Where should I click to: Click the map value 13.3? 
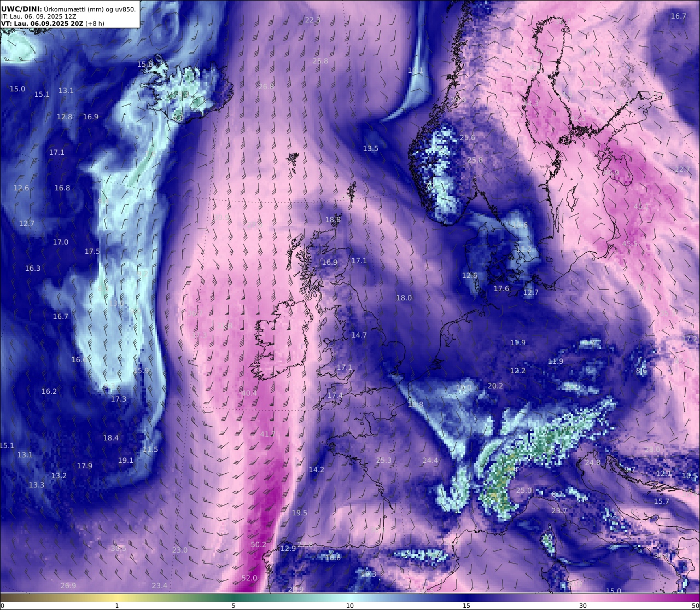click(37, 485)
